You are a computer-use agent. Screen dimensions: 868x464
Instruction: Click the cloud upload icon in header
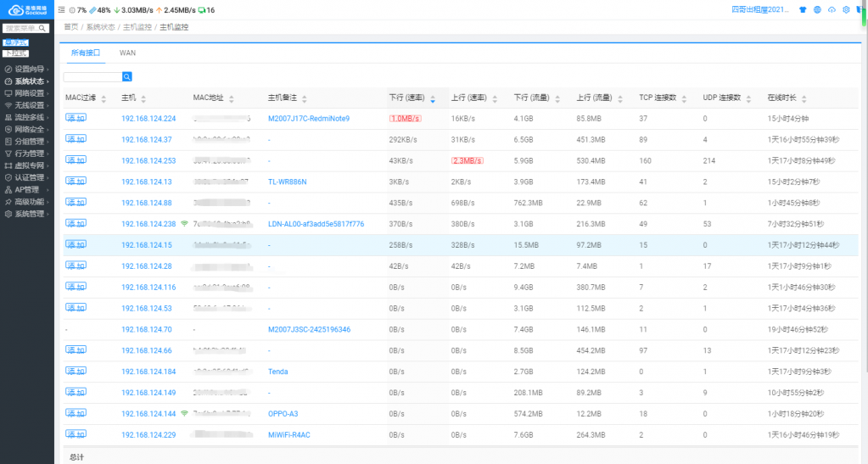tap(832, 10)
